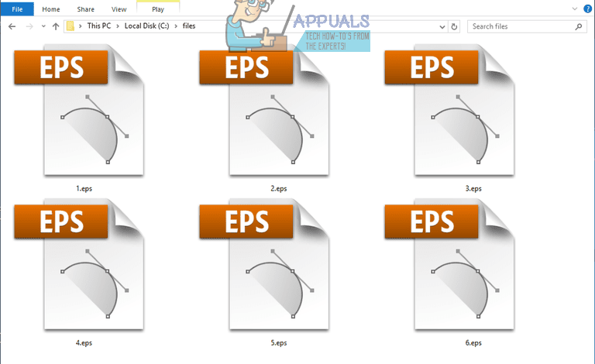Open the Play ribbon tab
The image size is (595, 364).
(158, 9)
